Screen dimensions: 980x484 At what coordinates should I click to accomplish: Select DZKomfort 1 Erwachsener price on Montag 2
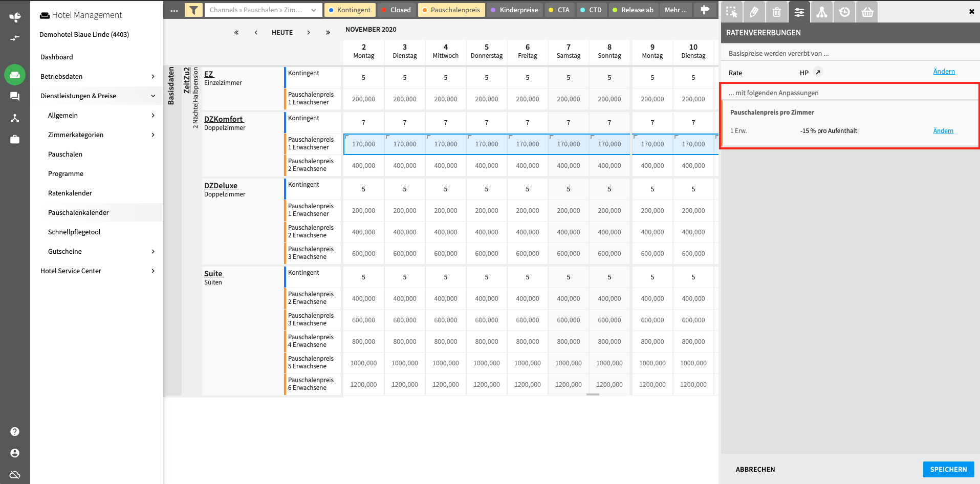363,144
